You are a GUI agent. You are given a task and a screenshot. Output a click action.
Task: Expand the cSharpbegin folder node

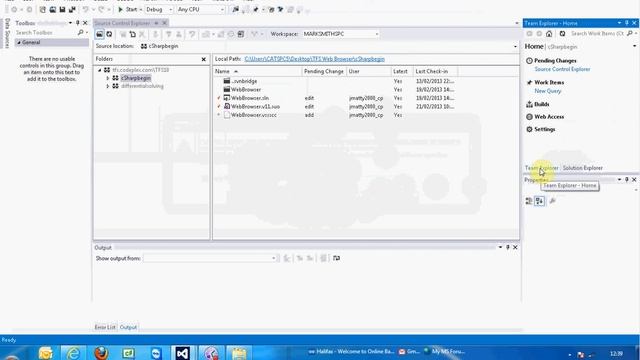pos(108,78)
